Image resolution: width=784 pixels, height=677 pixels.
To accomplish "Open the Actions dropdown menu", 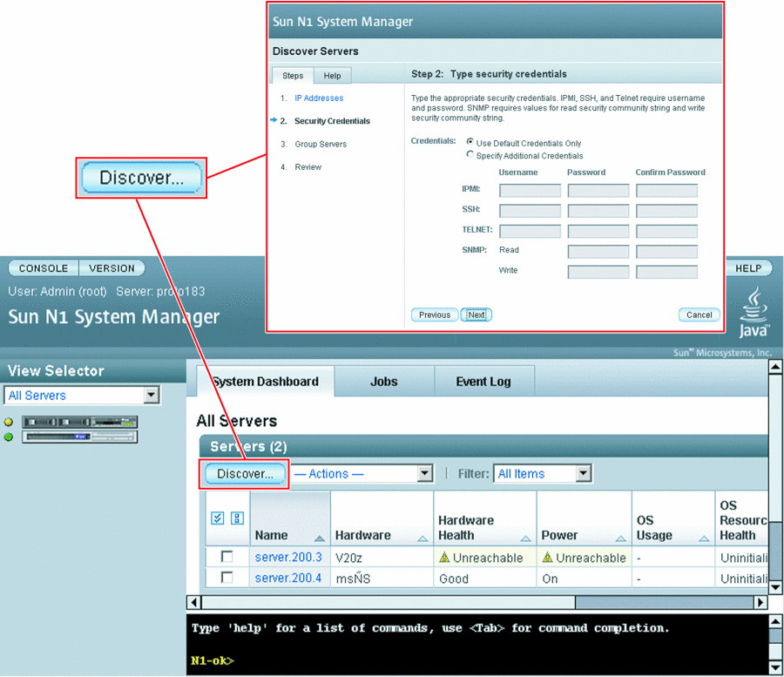I will (x=362, y=473).
